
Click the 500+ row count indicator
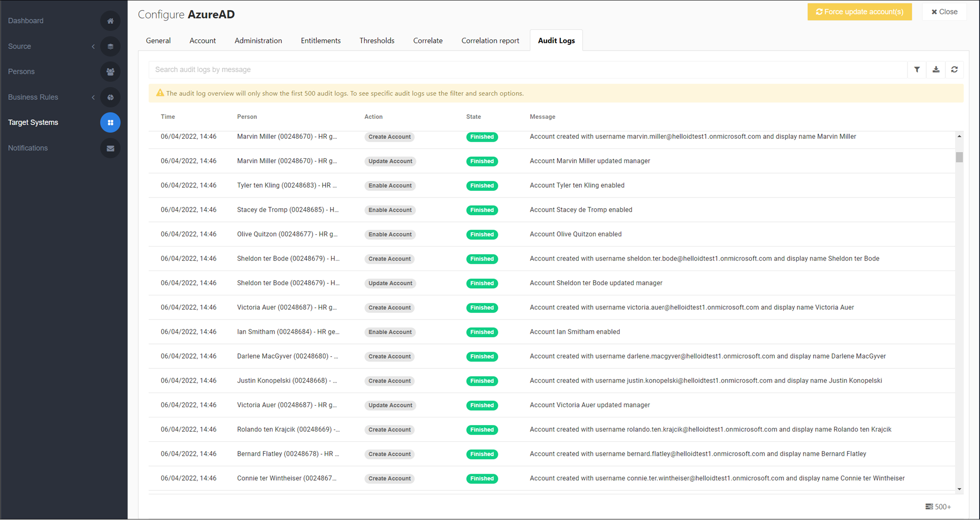938,507
